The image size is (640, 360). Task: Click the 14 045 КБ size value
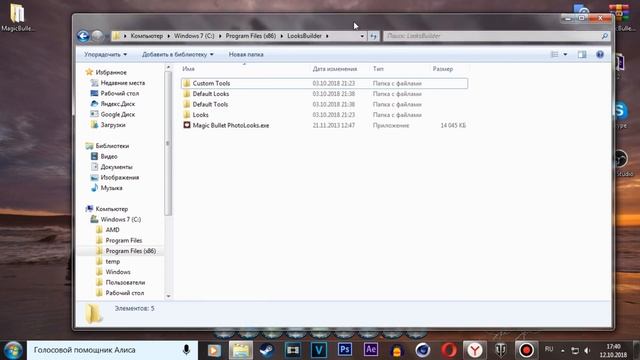coord(453,125)
